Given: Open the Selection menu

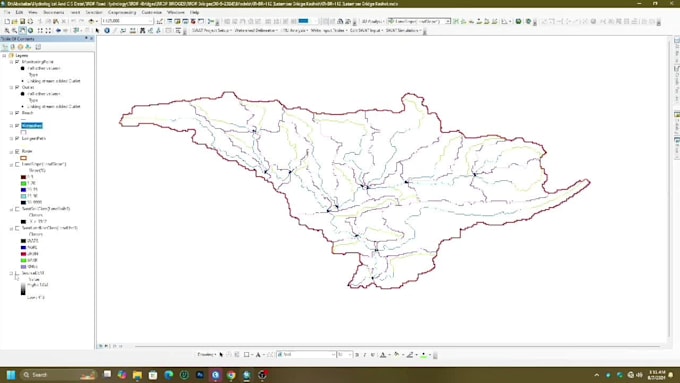Looking at the screenshot, I should click(94, 13).
